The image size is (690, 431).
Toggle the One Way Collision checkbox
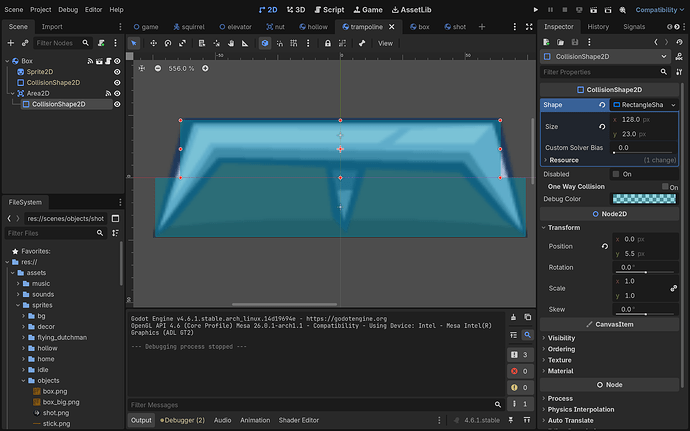point(664,187)
